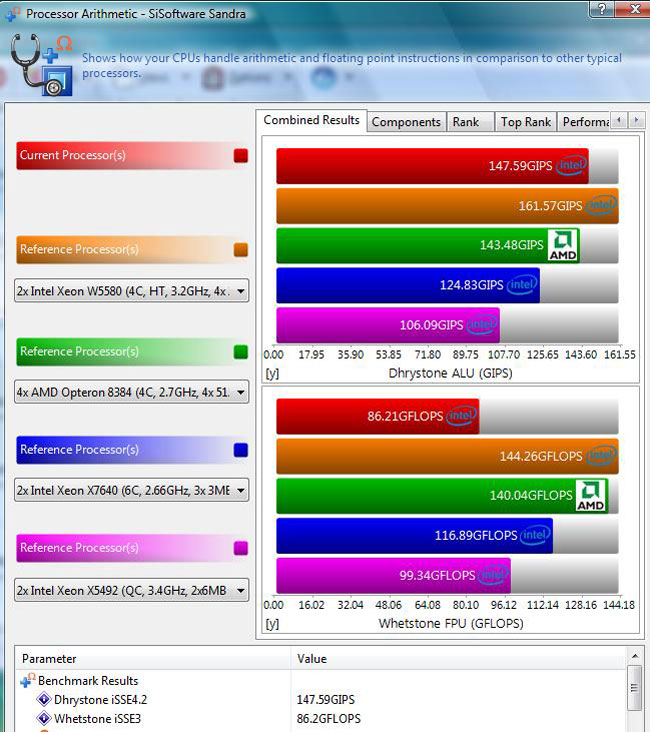650x732 pixels.
Task: Click the blue Reference Processor(s) header
Action: coord(133,450)
